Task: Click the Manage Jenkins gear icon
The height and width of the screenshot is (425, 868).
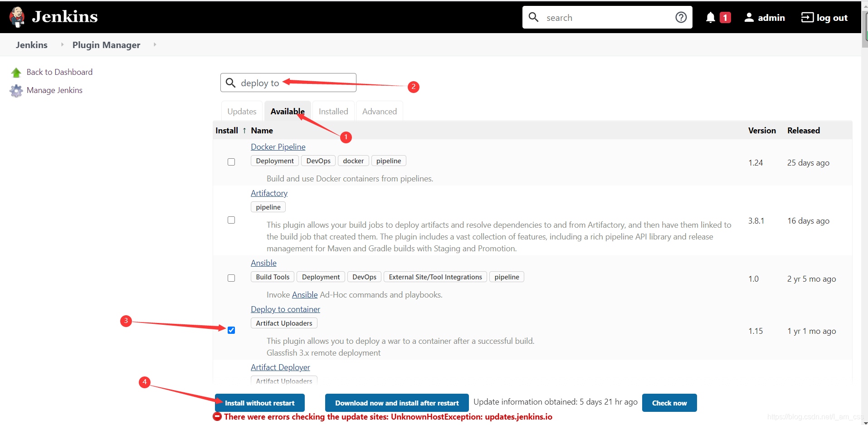Action: click(16, 91)
